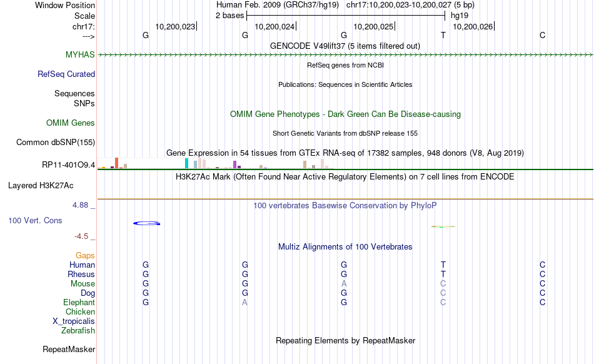Click the Common dbSNP(155) track label
This screenshot has height=364, width=594.
[x=55, y=142]
